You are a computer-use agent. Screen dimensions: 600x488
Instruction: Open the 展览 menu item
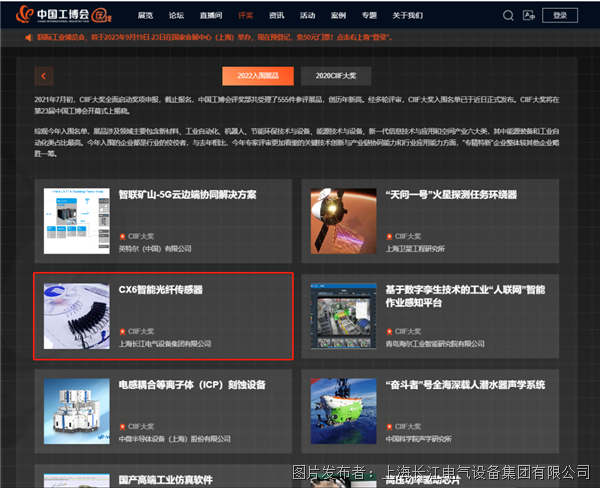[x=145, y=16]
